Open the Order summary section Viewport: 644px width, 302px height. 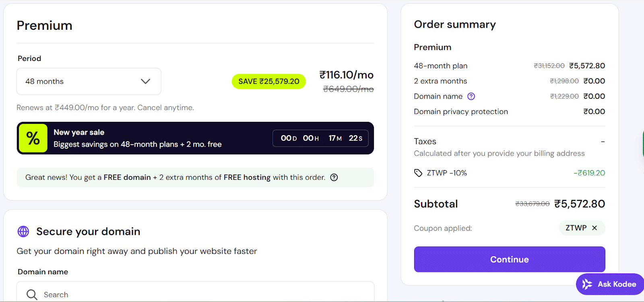click(x=454, y=24)
